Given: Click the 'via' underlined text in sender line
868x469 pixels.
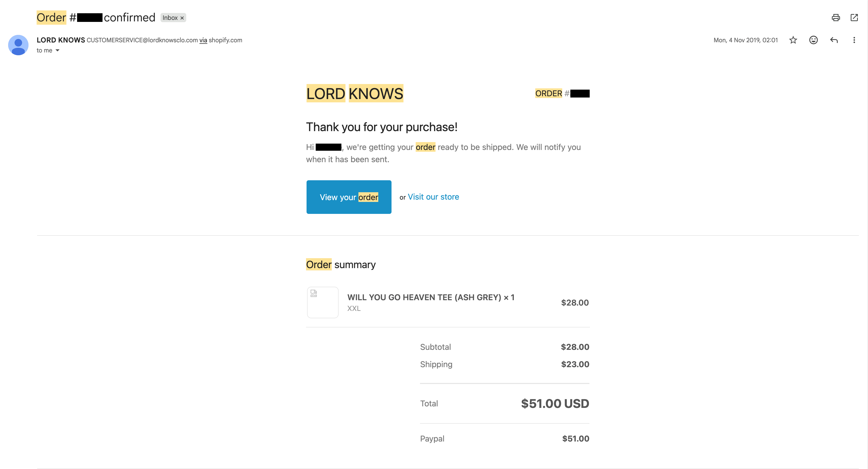Looking at the screenshot, I should coord(203,40).
